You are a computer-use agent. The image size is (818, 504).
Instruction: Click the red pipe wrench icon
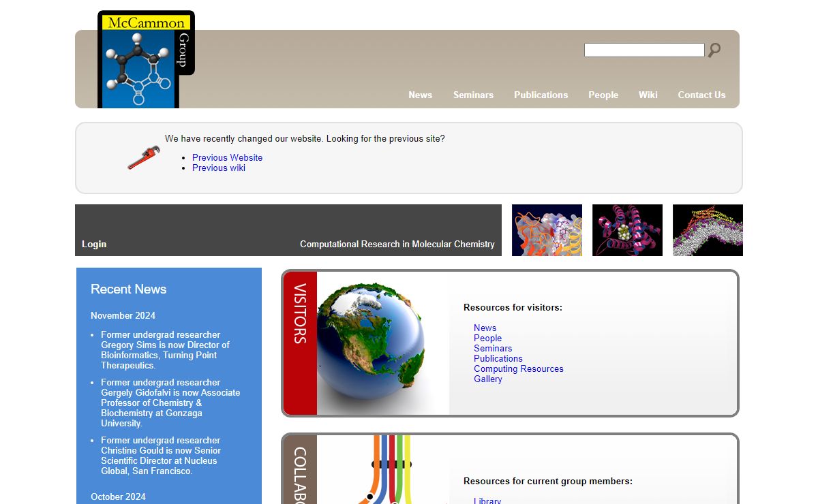(144, 157)
